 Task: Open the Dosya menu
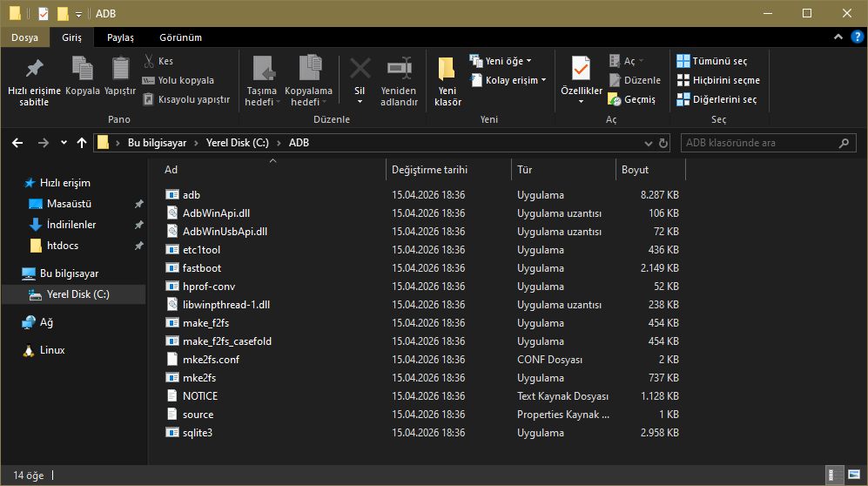click(25, 37)
